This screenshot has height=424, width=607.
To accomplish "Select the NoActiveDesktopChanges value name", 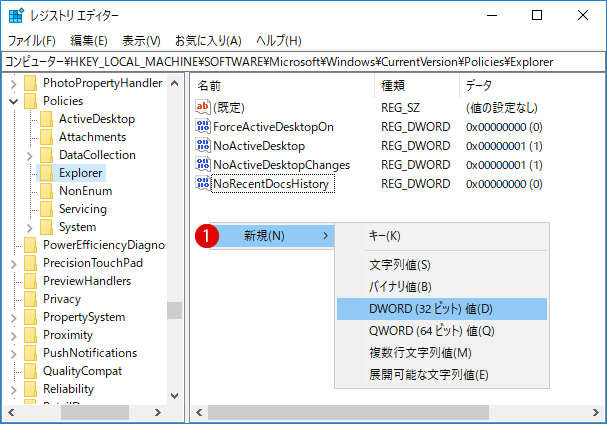I will 281,165.
